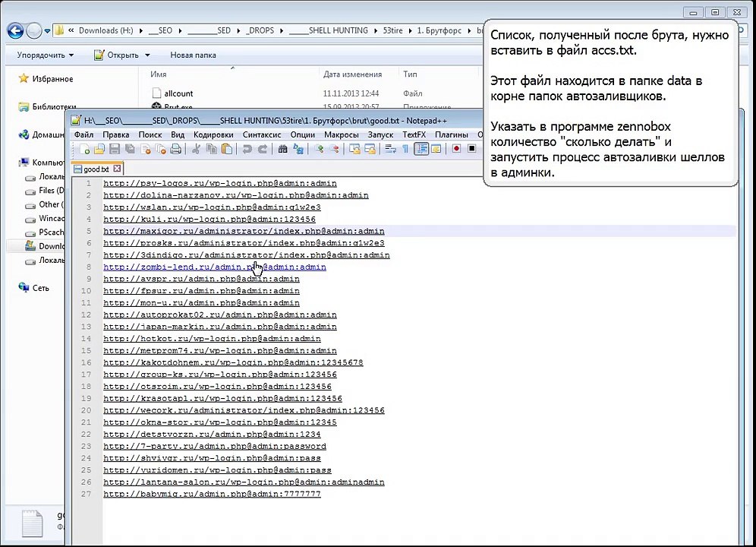Click the psv-logos.ru link on line 1
Image resolution: width=756 pixels, height=547 pixels.
tap(220, 183)
